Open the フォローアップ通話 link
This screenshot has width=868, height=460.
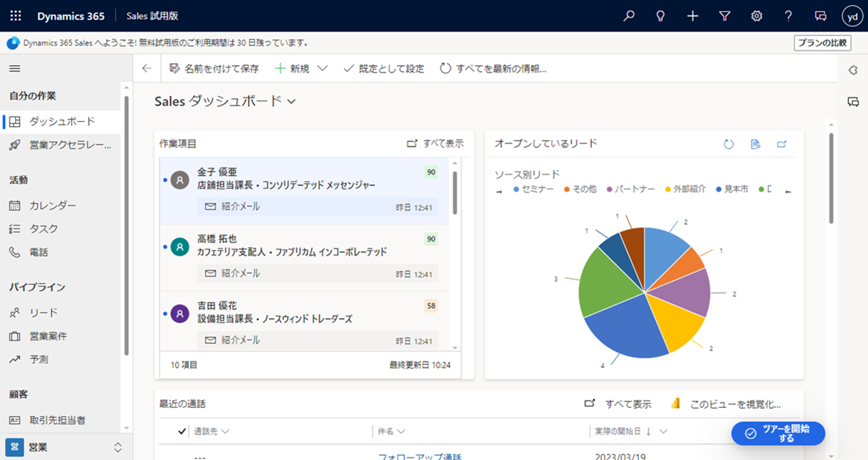[x=419, y=456]
